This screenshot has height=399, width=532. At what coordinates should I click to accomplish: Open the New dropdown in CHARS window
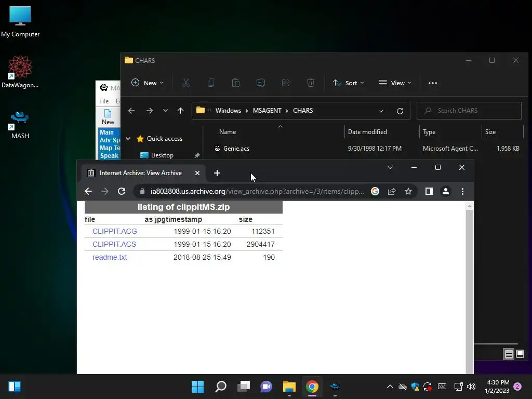click(148, 83)
